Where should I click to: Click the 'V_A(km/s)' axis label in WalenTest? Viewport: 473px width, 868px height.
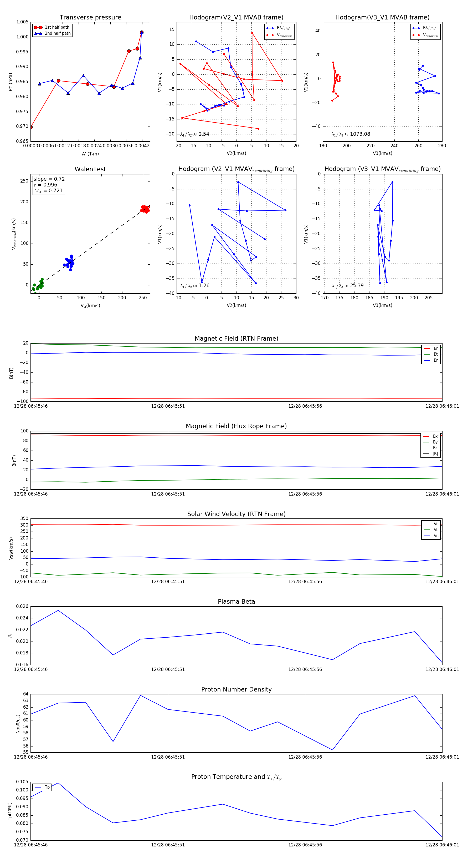[x=90, y=306]
